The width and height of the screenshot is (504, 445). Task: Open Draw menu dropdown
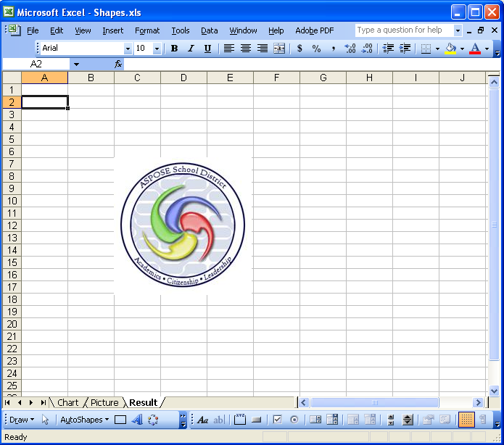click(x=22, y=420)
